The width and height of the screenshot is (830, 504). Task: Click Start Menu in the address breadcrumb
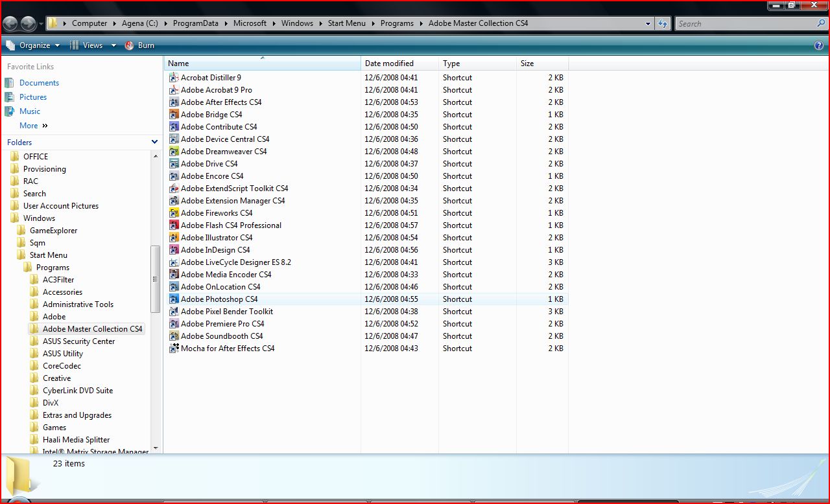[347, 23]
